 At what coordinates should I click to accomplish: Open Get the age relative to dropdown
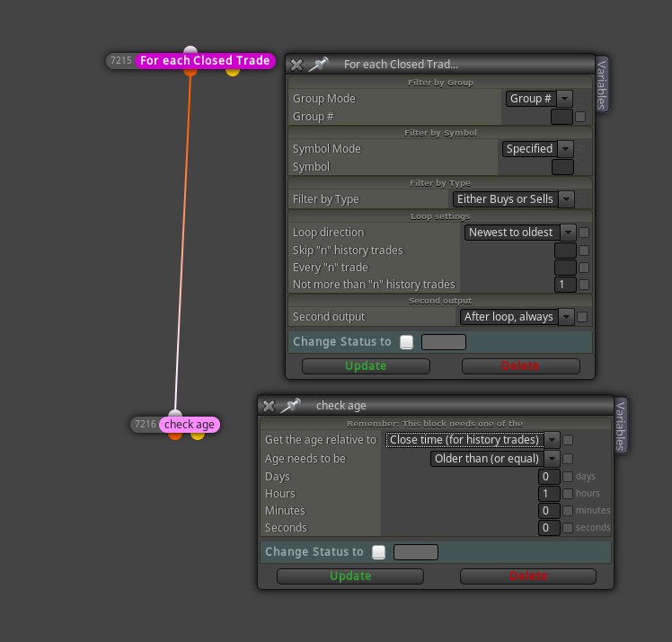(473, 440)
